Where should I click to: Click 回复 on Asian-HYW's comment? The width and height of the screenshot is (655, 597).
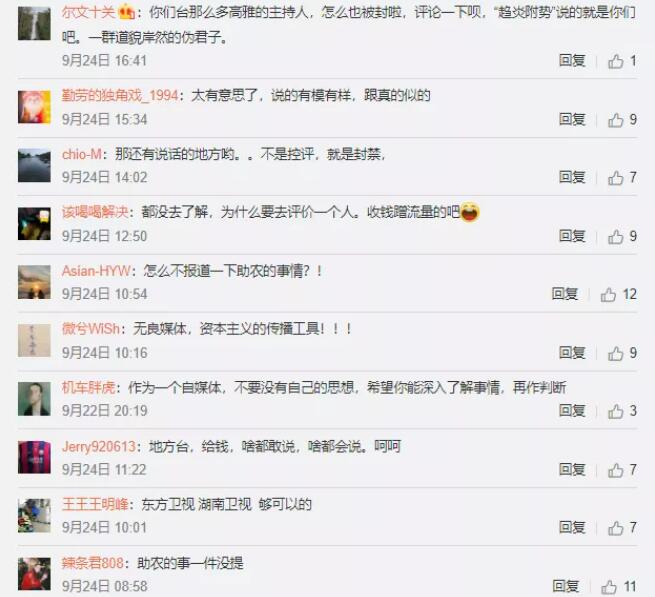click(565, 294)
